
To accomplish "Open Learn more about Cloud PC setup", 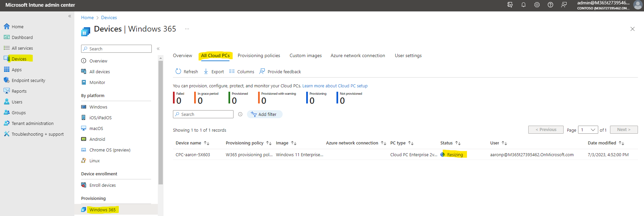I will pos(335,86).
